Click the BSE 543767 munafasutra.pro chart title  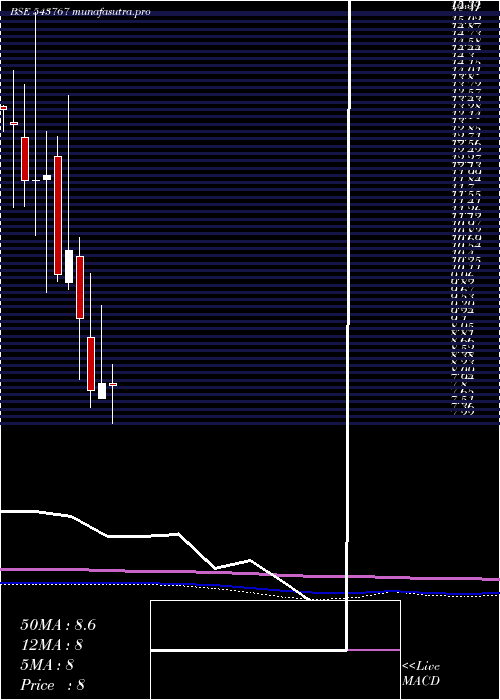(80, 12)
